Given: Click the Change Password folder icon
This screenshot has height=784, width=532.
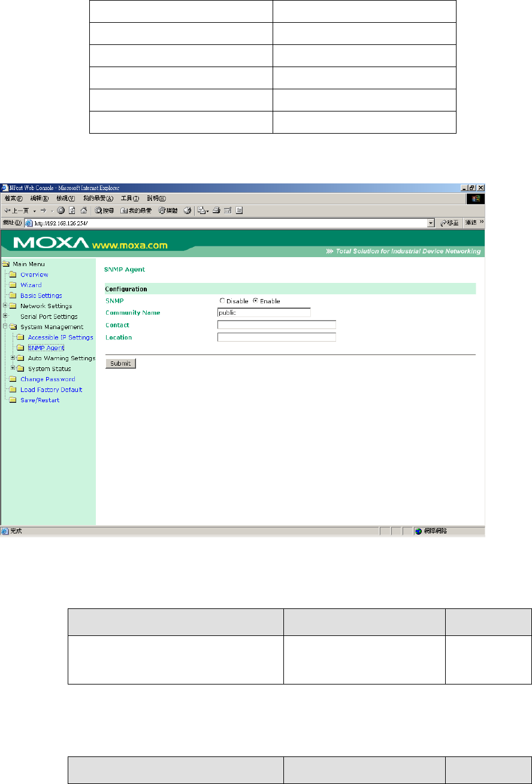Looking at the screenshot, I should 13,379.
